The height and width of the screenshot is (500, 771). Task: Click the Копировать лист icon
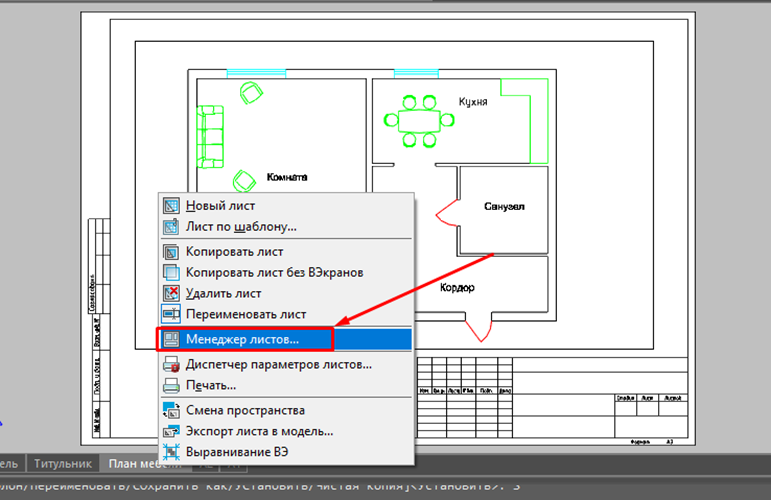[171, 252]
